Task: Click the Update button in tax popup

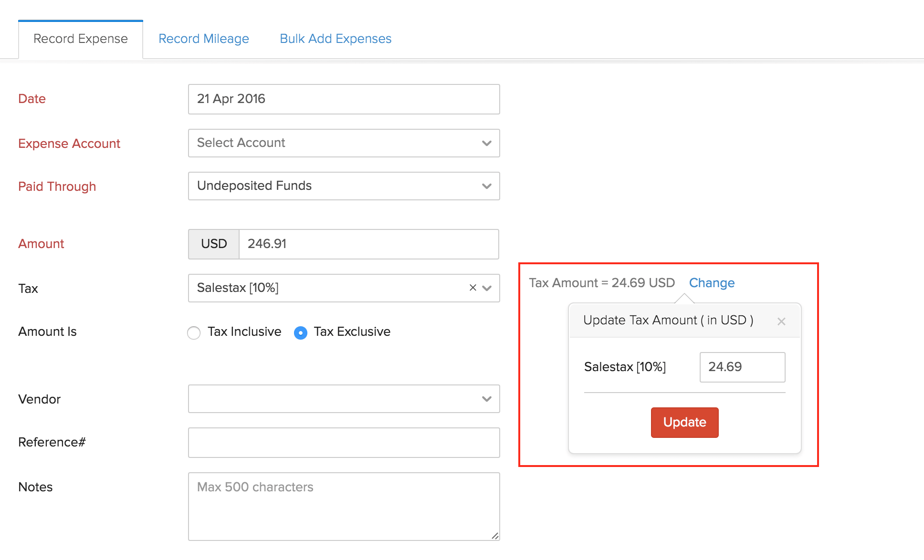Action: (x=685, y=423)
